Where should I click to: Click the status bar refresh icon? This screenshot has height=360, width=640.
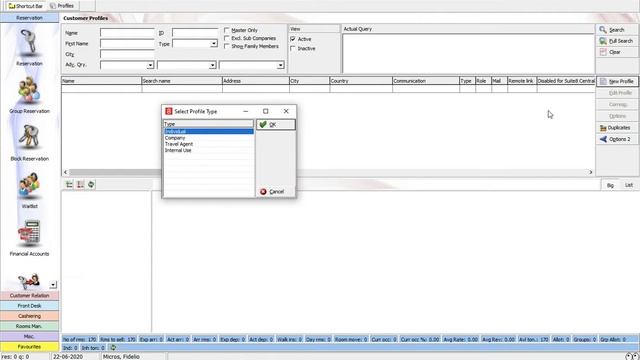tap(113, 348)
